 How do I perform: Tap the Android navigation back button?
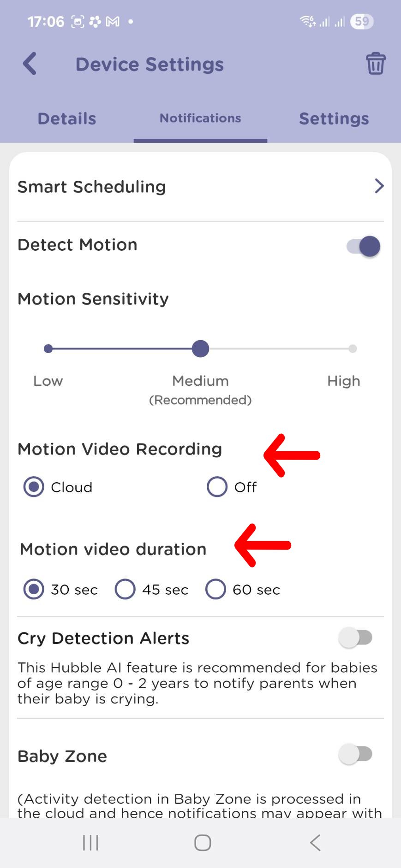click(x=315, y=843)
